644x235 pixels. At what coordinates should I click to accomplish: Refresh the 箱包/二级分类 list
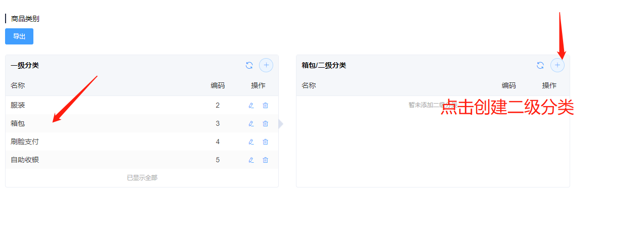(540, 65)
